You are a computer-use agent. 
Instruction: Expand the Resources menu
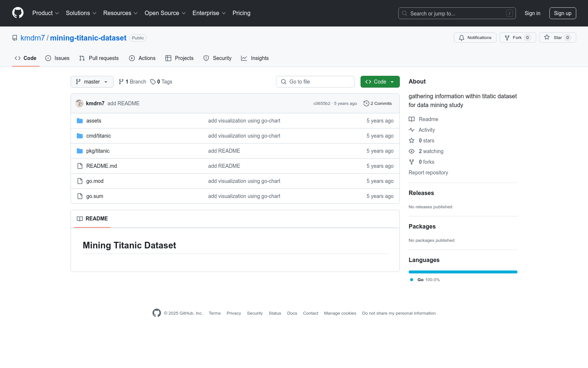tap(121, 13)
